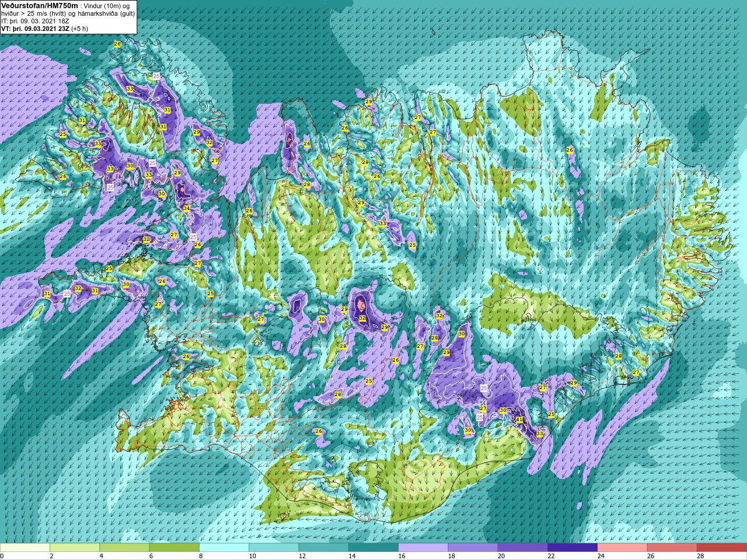The height and width of the screenshot is (560, 747).
Task: Click the legend scale value 22
Action: point(551,556)
